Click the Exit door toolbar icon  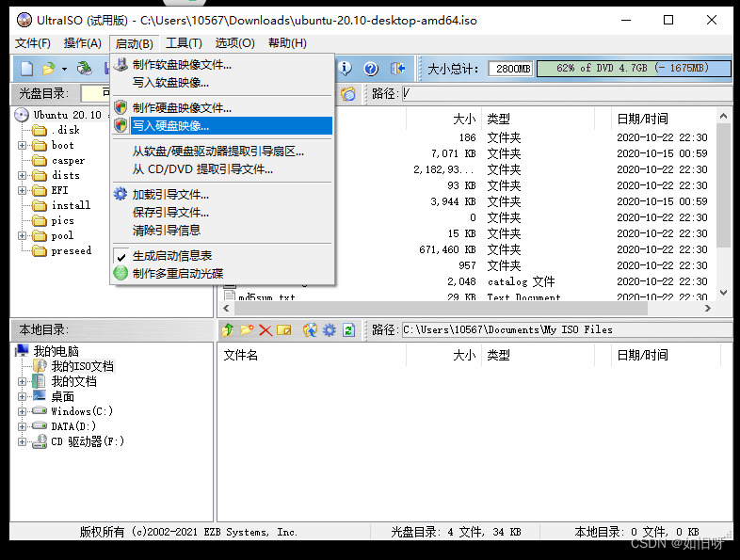398,69
